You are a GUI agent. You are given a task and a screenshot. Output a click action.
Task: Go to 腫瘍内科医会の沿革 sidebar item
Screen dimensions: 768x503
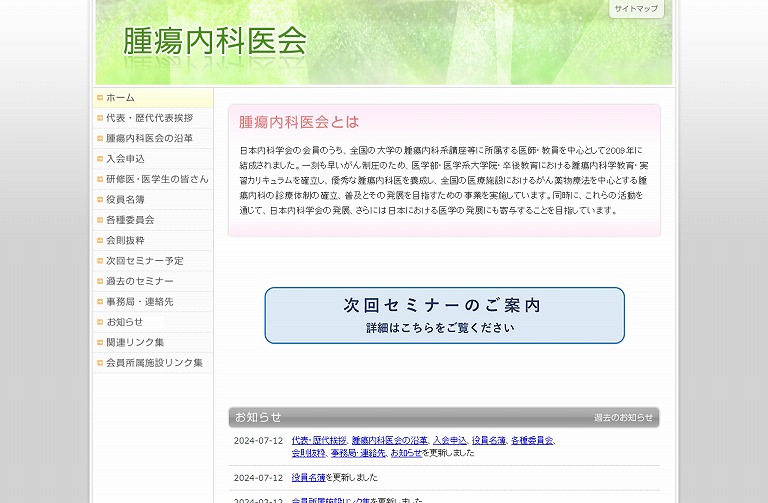pyautogui.click(x=149, y=138)
